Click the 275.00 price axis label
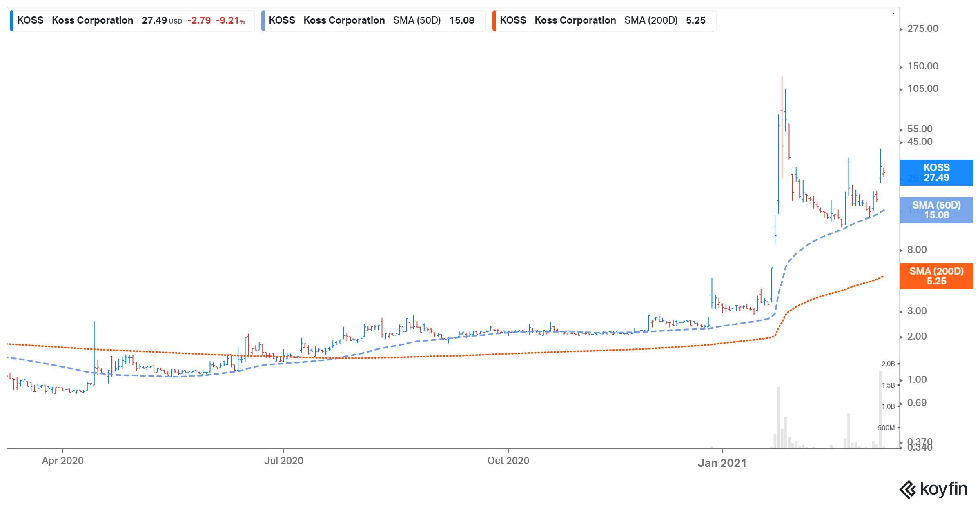 (923, 29)
